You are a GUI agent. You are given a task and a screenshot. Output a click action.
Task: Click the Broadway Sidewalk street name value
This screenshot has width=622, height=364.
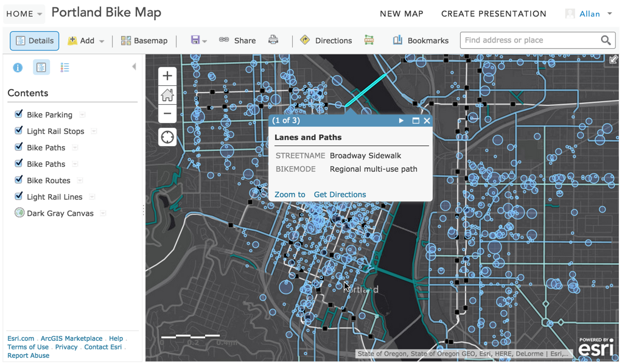coord(365,156)
